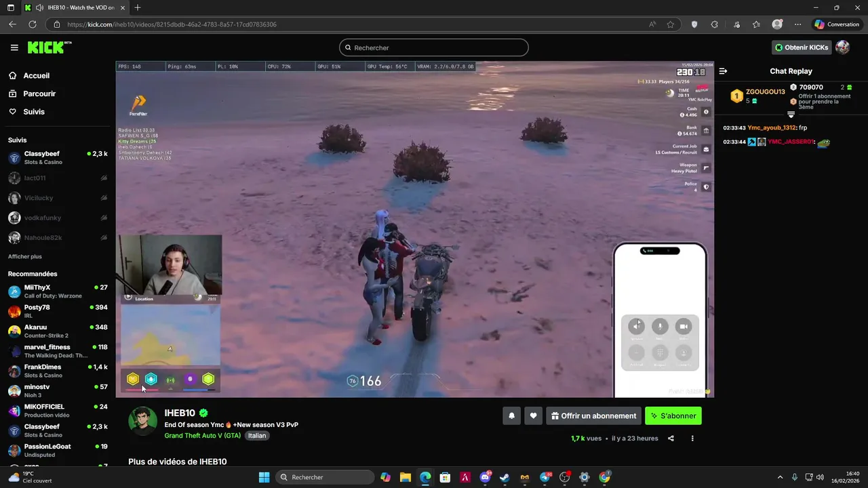Open Edge profile account icon

click(778, 24)
